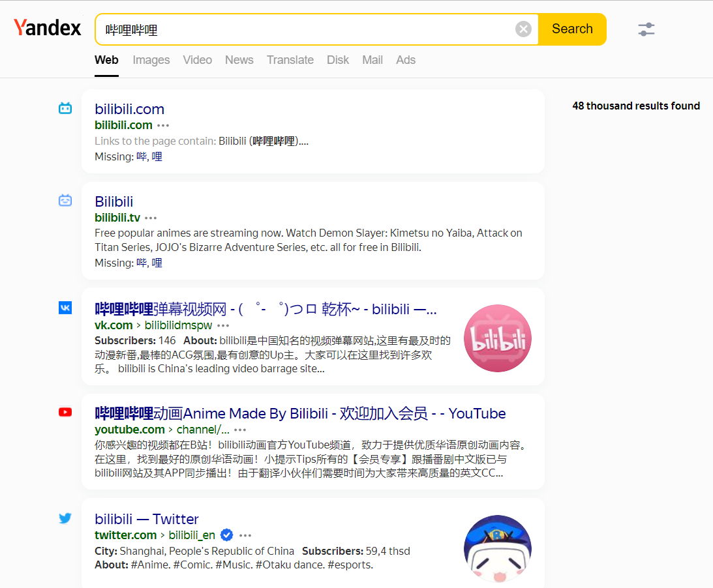
Task: Click the Yandex logo
Action: [x=47, y=28]
